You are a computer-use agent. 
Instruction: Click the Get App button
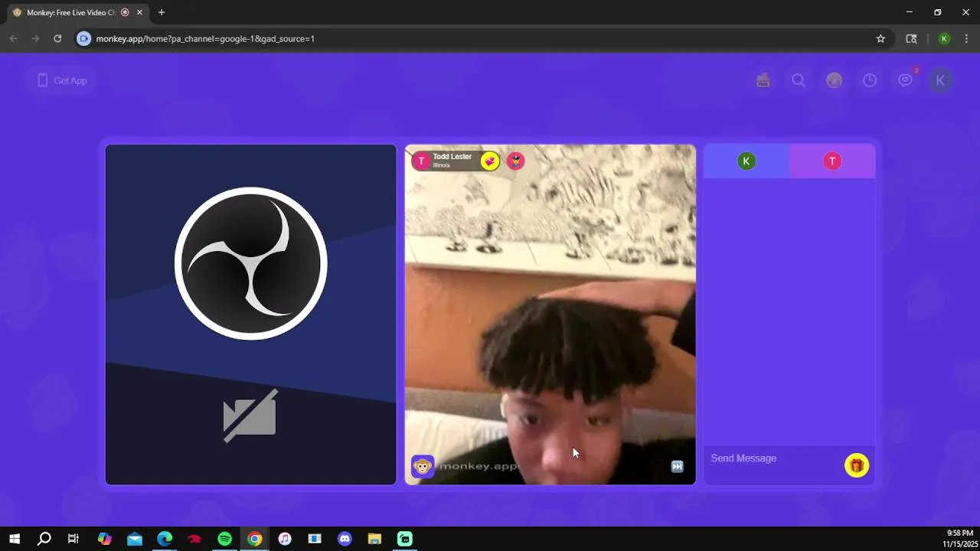coord(61,80)
